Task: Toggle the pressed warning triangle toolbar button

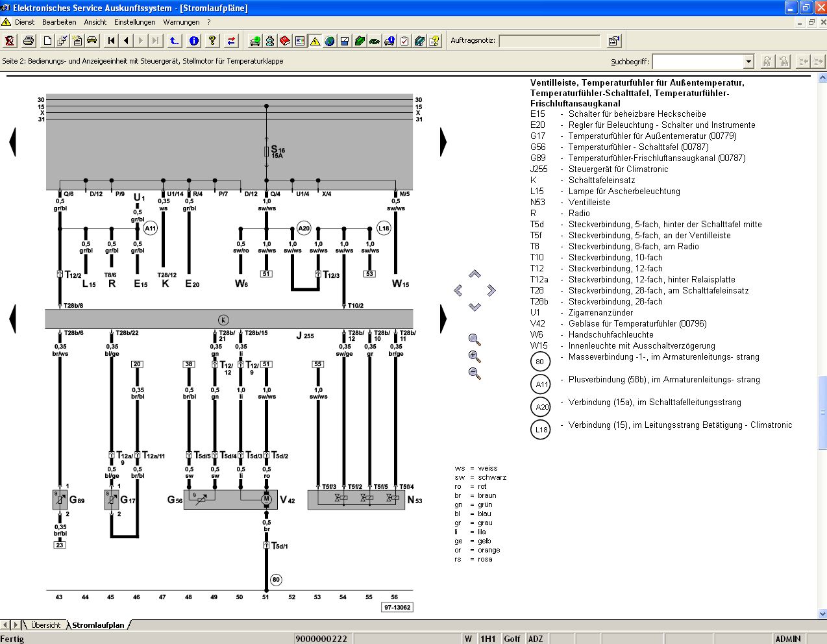Action: 315,41
